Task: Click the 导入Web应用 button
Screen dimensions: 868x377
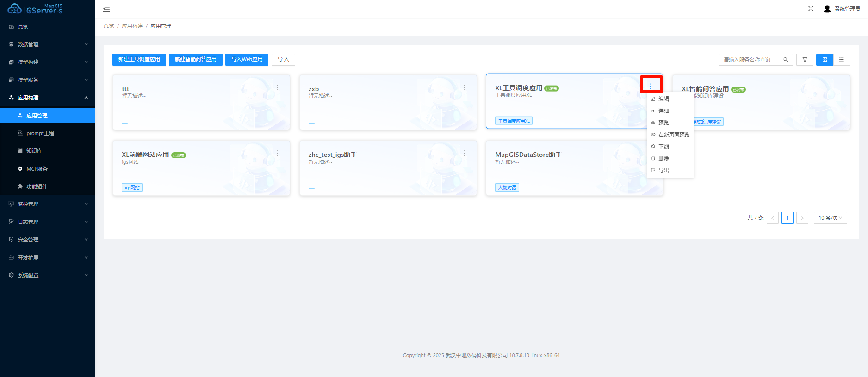Action: (x=247, y=60)
